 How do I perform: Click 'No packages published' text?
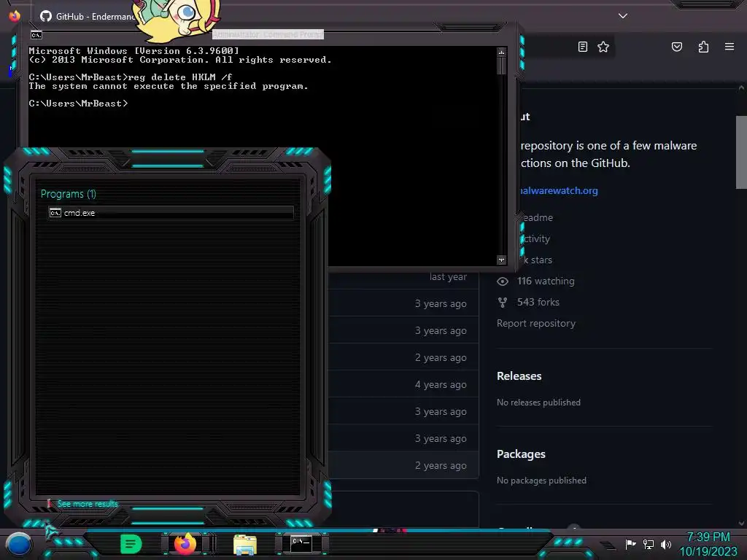click(x=541, y=481)
